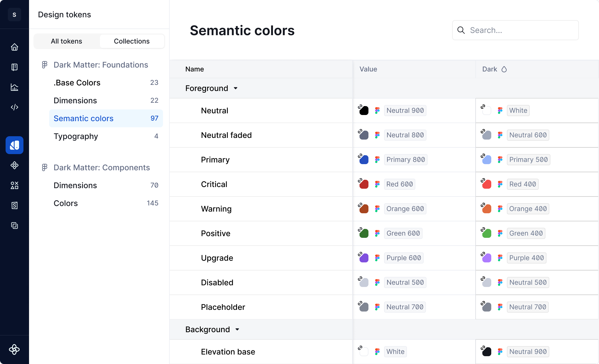Select the code view icon in sidebar
Screen dimensions: 599x364
[x=14, y=107]
